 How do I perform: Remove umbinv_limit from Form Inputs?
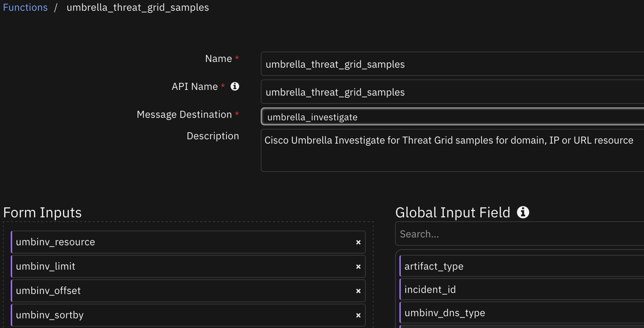click(358, 267)
